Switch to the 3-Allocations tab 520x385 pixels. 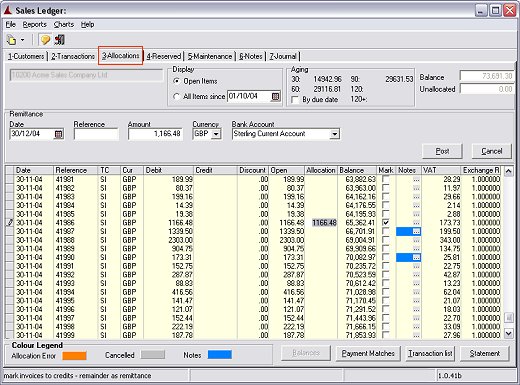[x=121, y=56]
